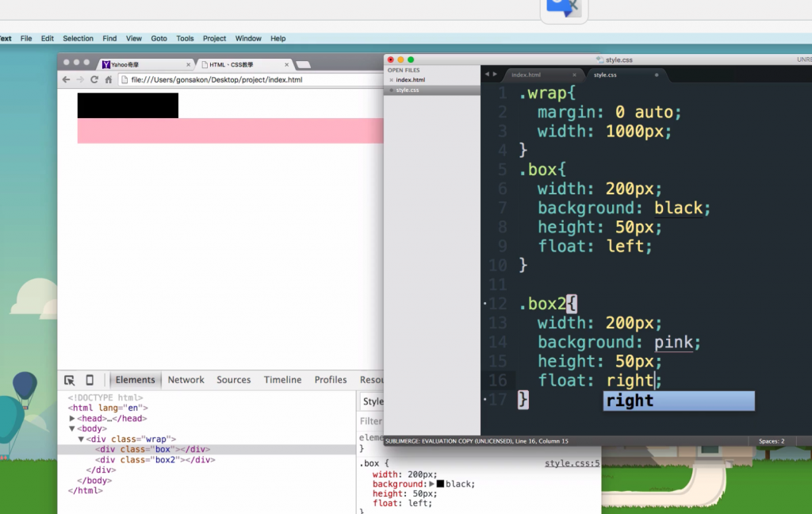Click the browser forward arrow
812x514 pixels.
80,80
